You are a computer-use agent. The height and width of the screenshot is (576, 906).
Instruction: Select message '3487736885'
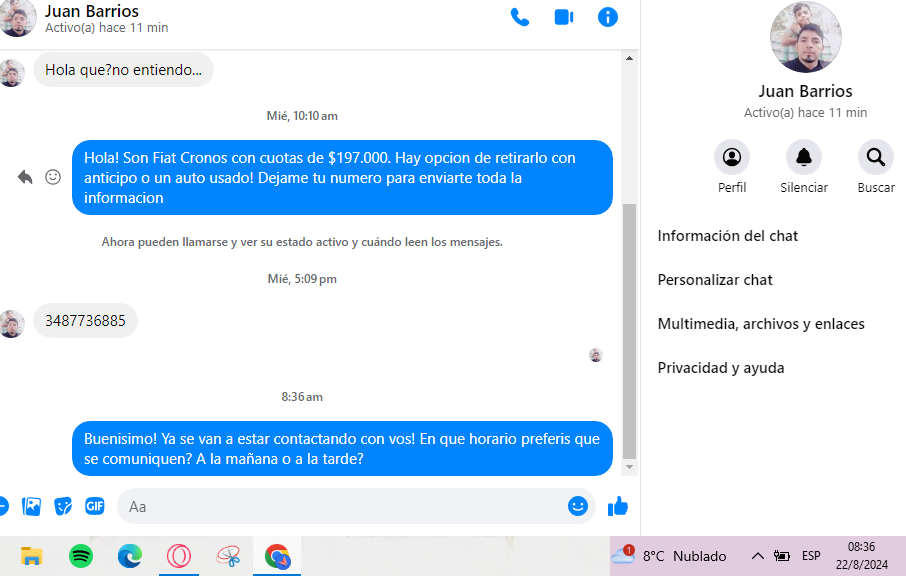point(86,321)
